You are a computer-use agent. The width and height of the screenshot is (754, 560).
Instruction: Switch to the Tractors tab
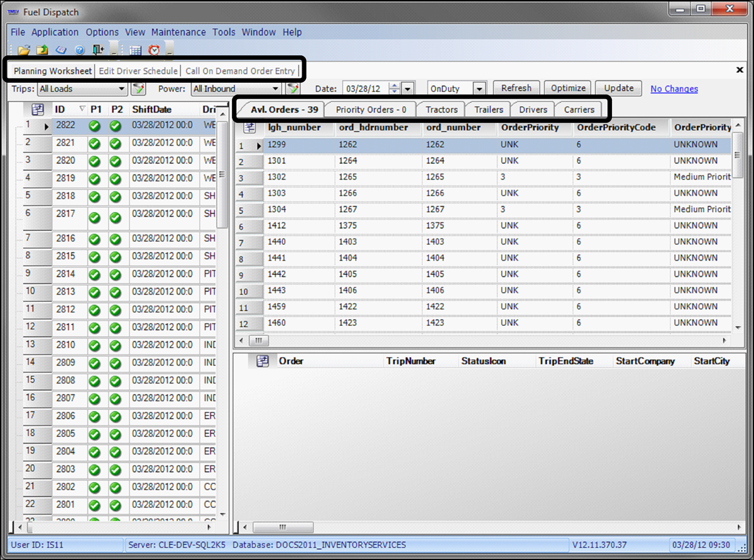point(442,109)
